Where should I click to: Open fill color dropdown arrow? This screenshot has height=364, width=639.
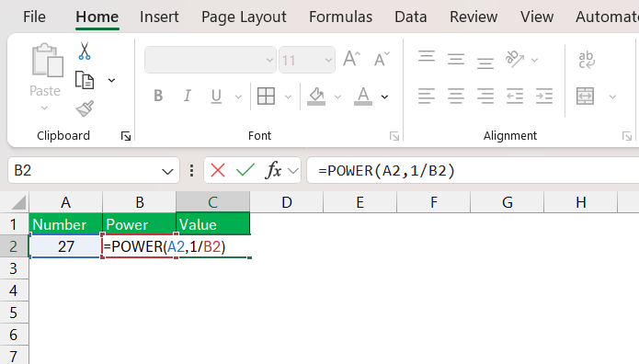pyautogui.click(x=337, y=97)
